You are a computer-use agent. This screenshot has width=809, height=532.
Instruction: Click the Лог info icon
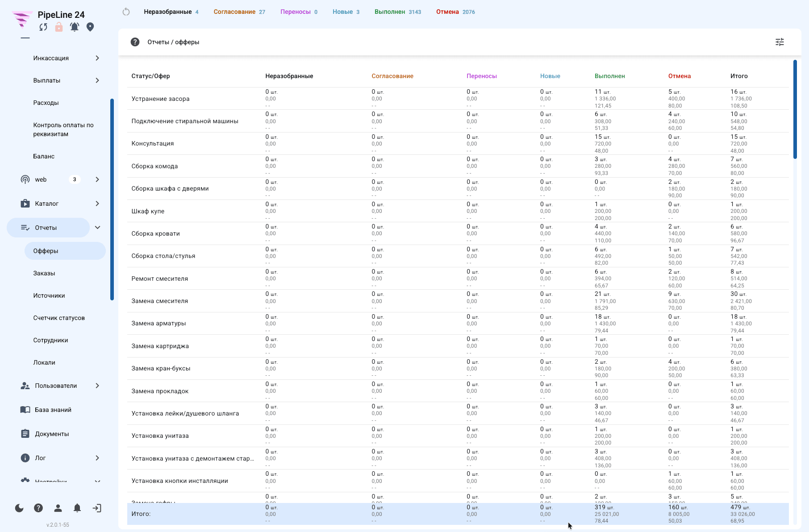point(25,458)
